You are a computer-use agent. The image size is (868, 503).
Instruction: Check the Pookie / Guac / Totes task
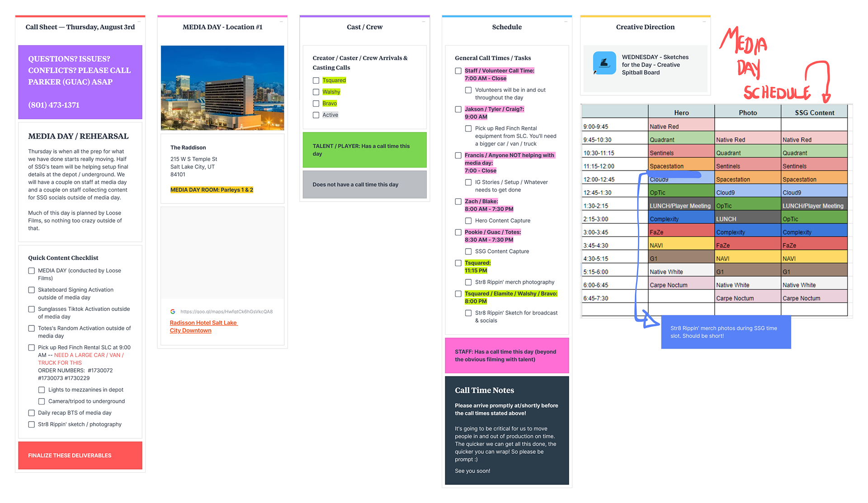pos(458,232)
